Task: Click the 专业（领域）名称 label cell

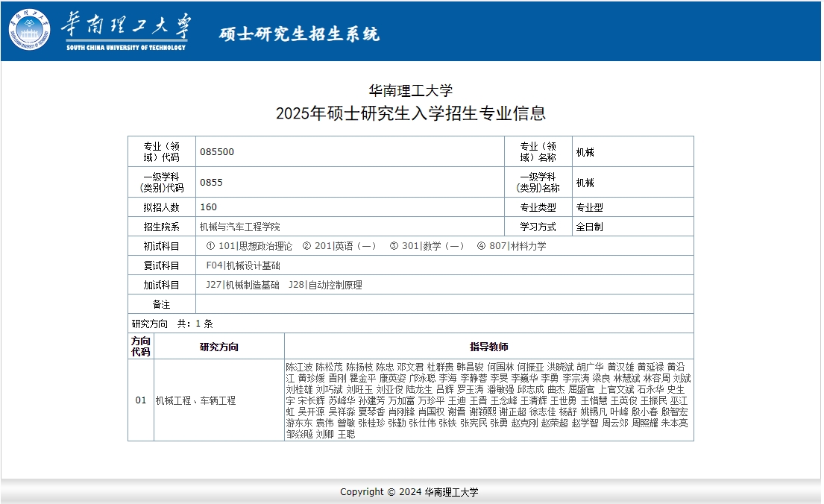Action: 538,152
